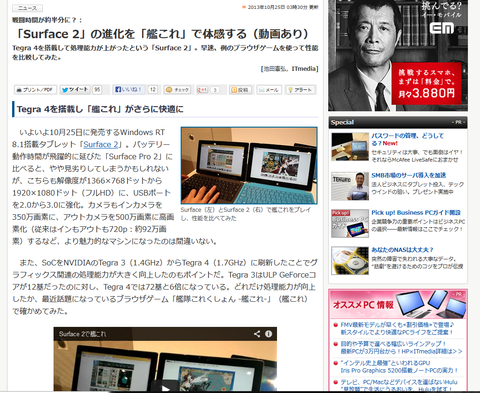Image resolution: width=480 pixels, height=393 pixels.
Task: Click the Special section header
Action: point(398,122)
